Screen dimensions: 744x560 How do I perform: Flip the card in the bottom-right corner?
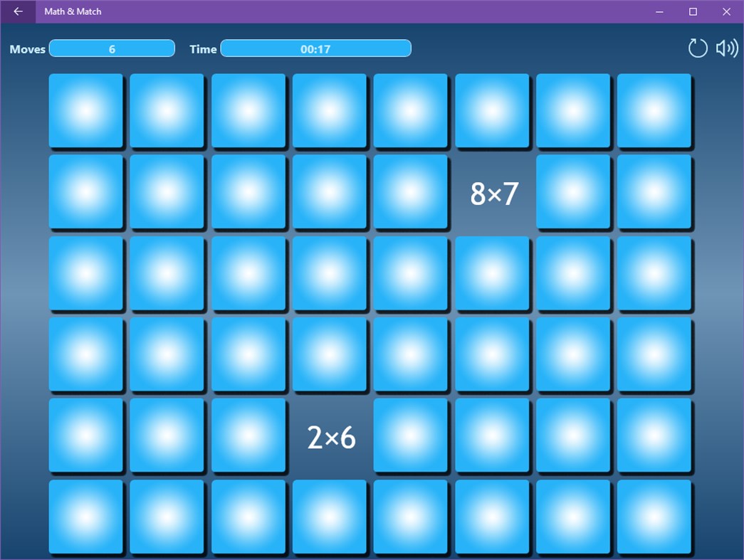654,517
